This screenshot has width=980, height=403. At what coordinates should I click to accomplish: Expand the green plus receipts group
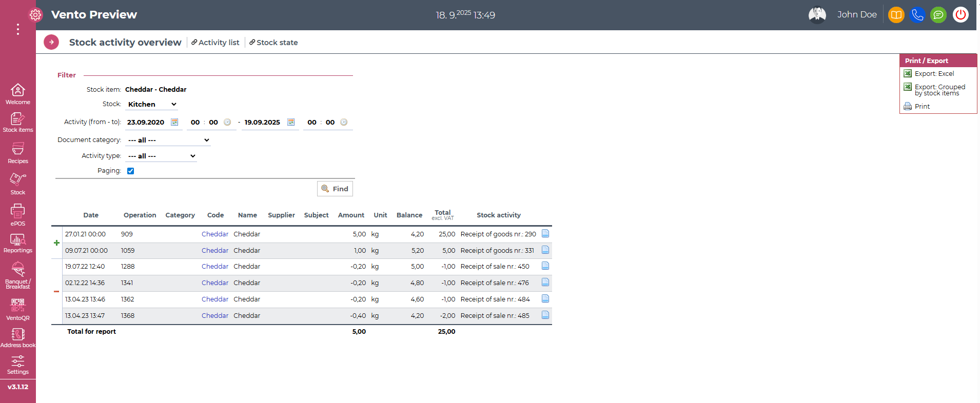[56, 243]
